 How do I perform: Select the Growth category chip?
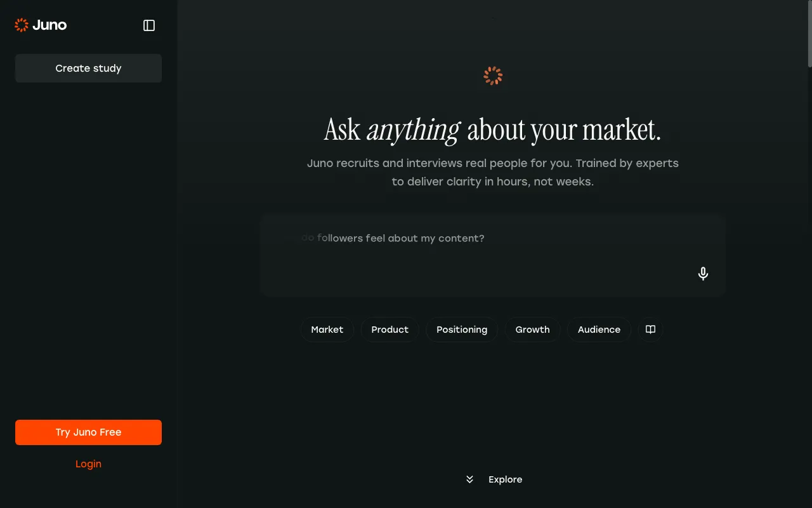tap(532, 330)
